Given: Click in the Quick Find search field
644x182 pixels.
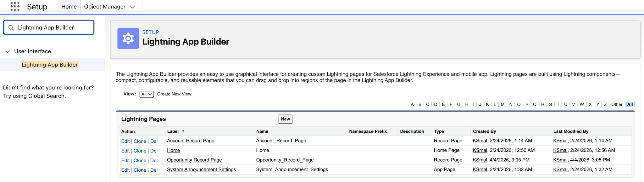Looking at the screenshot, I should coord(49,28).
